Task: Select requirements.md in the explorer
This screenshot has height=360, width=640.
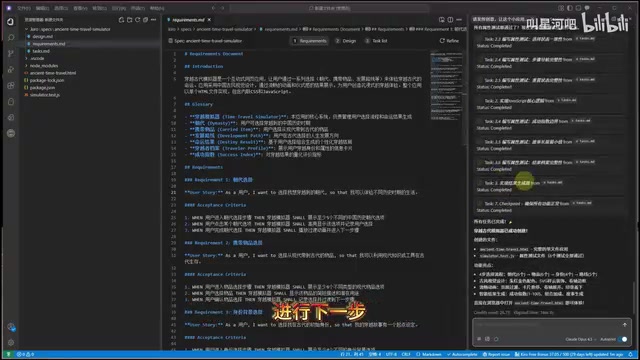Action: pos(49,44)
